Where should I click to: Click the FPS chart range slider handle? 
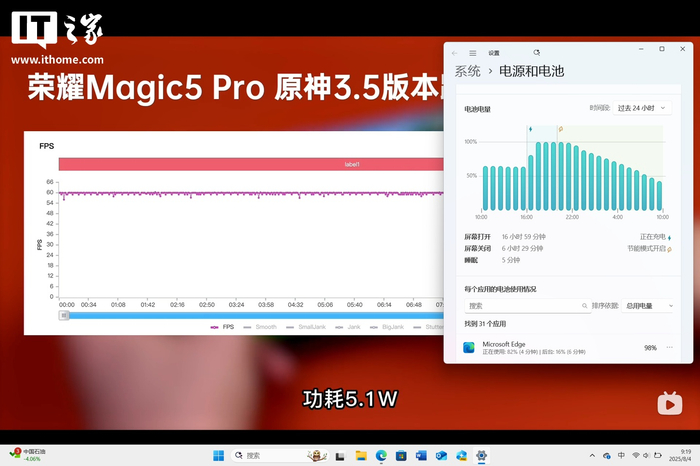click(64, 316)
